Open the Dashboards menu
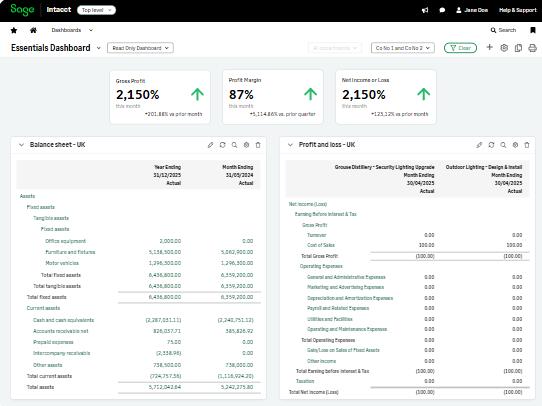This screenshot has height=406, width=542. pyautogui.click(x=66, y=30)
